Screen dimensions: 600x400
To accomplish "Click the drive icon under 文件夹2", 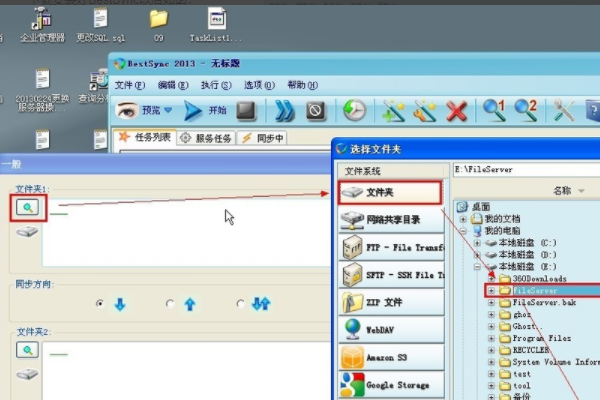I will [x=27, y=374].
